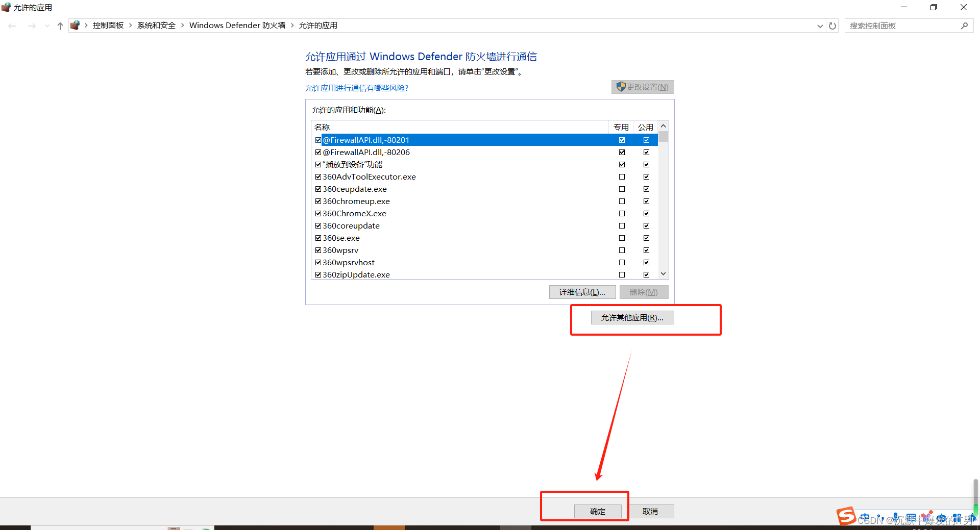Viewport: 980px width, 530px height.
Task: Expand chevron after 系统和安全 breadcrumb
Action: tap(183, 26)
